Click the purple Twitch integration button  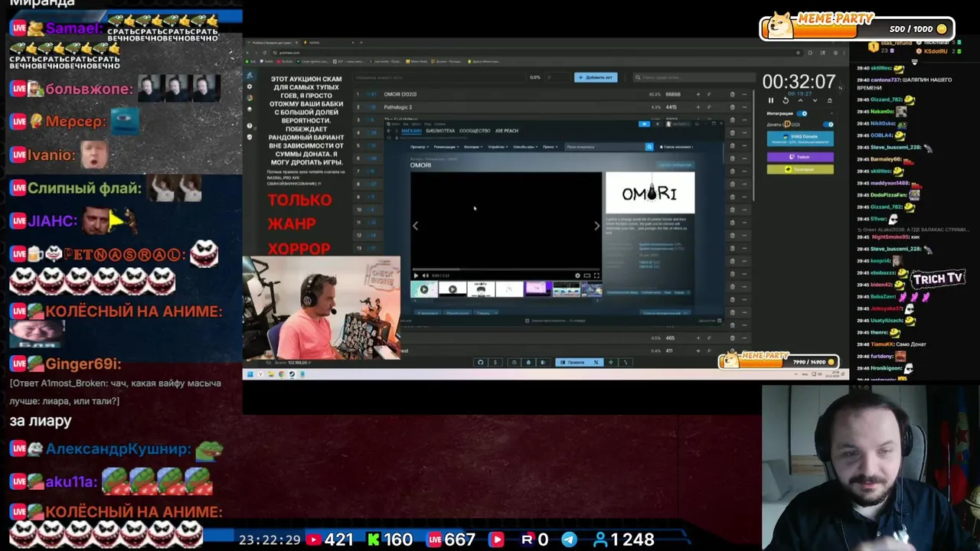pyautogui.click(x=800, y=157)
